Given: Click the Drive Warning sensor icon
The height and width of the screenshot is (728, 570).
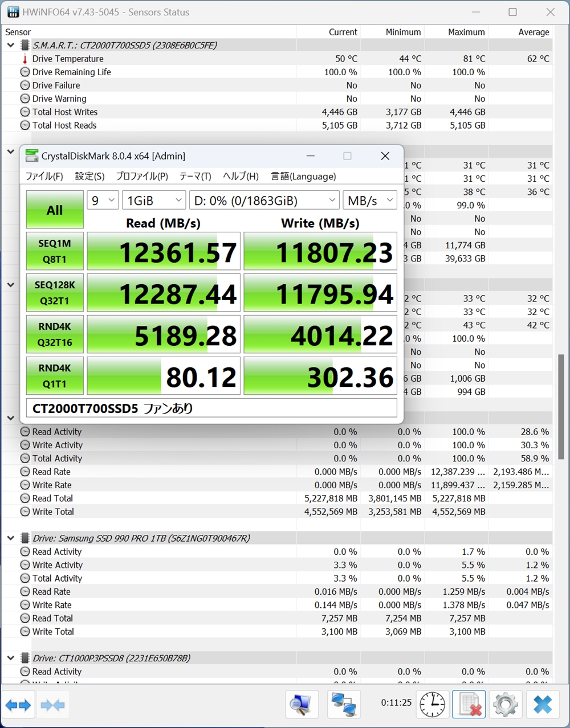Looking at the screenshot, I should [25, 99].
